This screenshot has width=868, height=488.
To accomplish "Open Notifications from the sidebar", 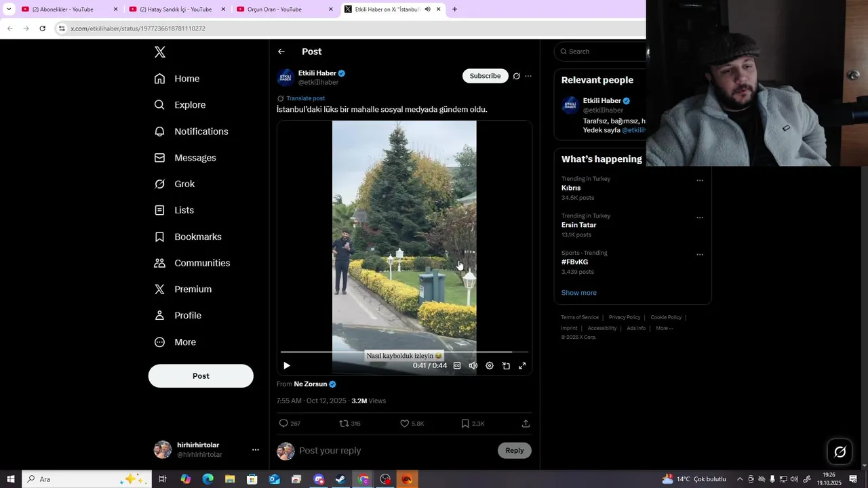I will (191, 131).
